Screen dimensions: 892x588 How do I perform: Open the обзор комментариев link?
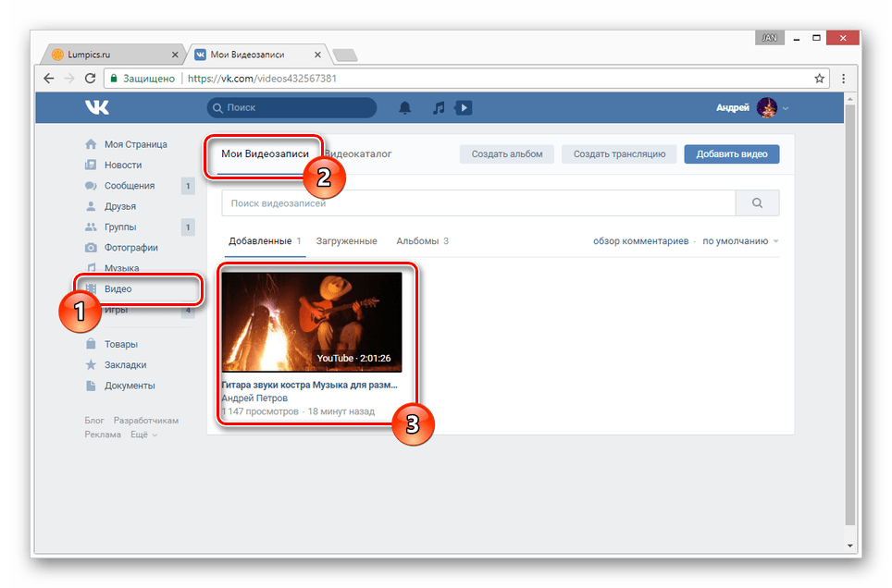[640, 241]
